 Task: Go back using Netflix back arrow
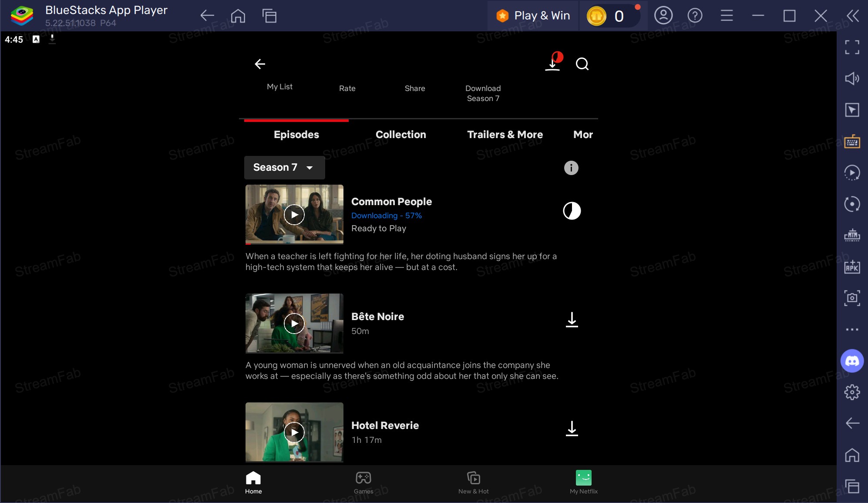click(260, 64)
